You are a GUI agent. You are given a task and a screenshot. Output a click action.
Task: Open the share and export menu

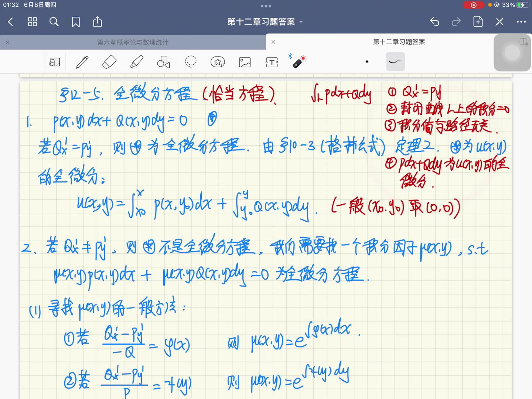pyautogui.click(x=98, y=21)
